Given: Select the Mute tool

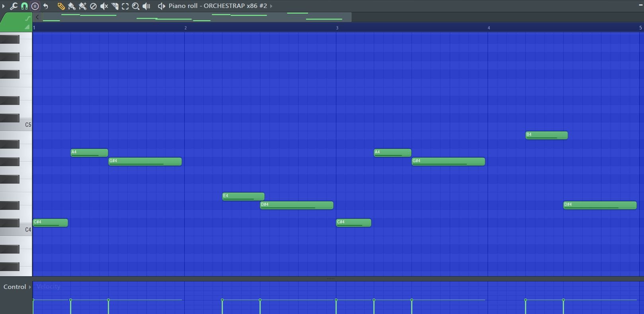Looking at the screenshot, I should coord(104,6).
